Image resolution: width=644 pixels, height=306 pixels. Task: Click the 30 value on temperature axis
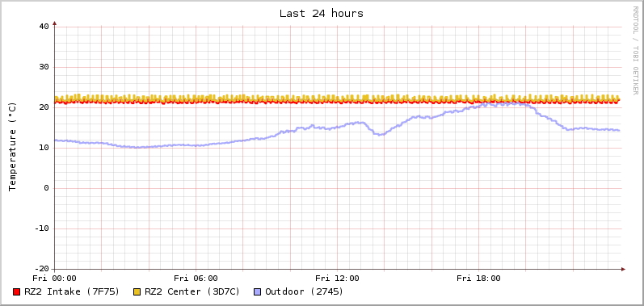pyautogui.click(x=44, y=67)
